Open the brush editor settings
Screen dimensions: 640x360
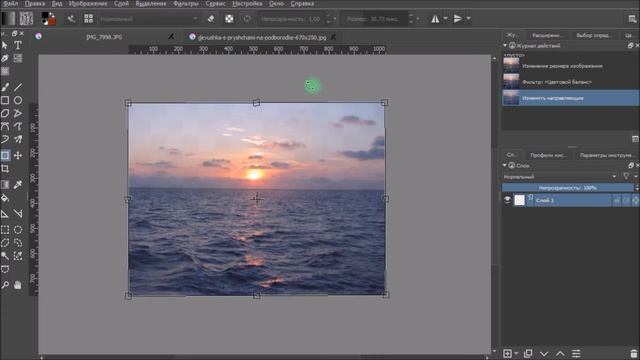pyautogui.click(x=71, y=18)
